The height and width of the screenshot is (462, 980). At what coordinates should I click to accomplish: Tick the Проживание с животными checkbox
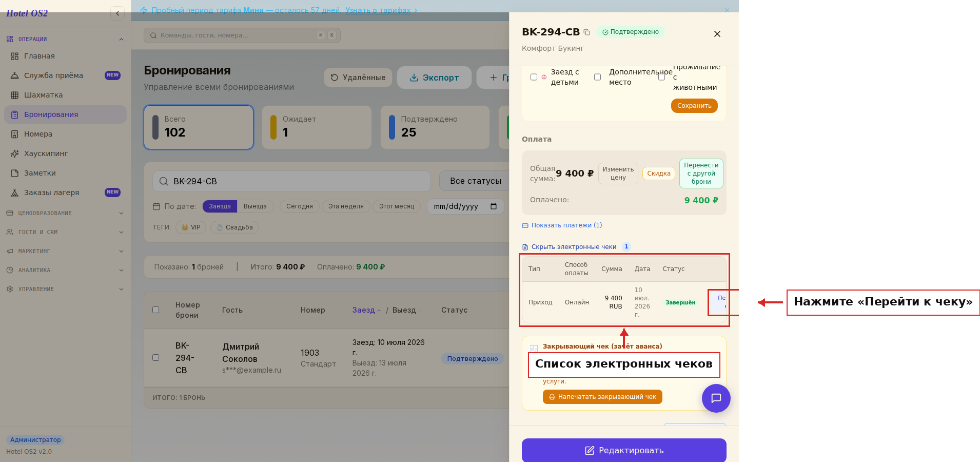[x=662, y=77]
